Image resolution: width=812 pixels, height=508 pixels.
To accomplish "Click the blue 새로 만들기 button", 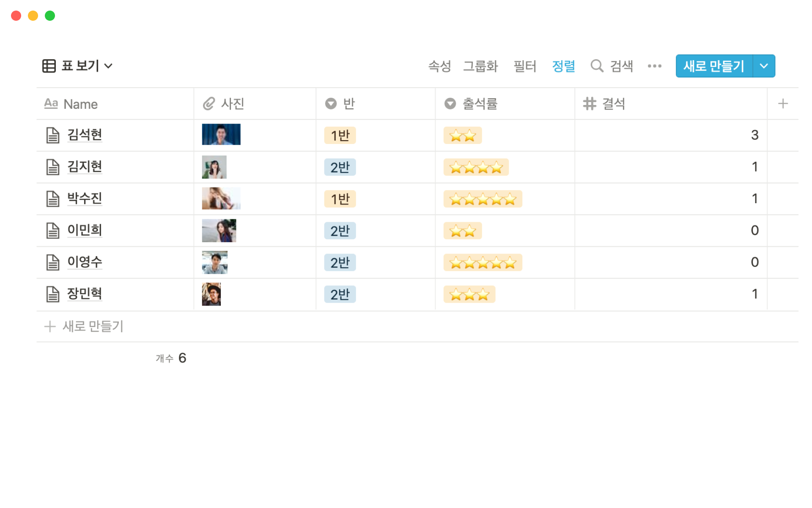I will tap(714, 66).
